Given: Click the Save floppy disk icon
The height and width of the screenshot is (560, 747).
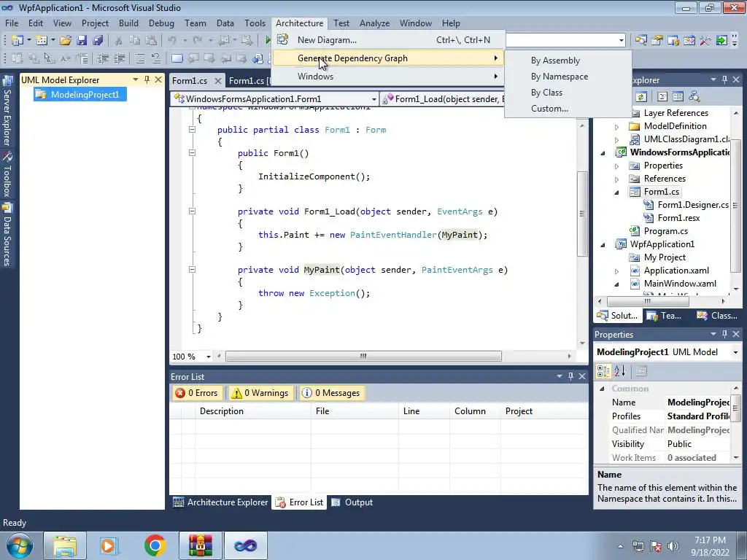Looking at the screenshot, I should (x=82, y=41).
